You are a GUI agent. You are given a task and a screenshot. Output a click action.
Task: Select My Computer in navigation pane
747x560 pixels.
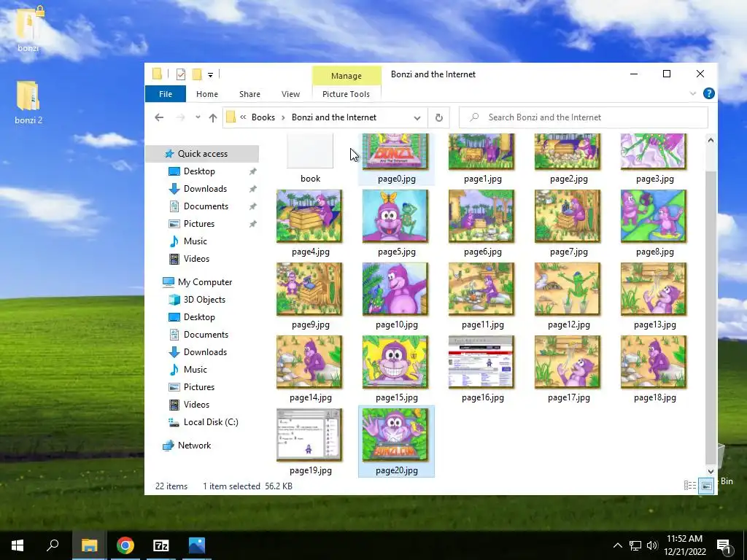point(204,282)
